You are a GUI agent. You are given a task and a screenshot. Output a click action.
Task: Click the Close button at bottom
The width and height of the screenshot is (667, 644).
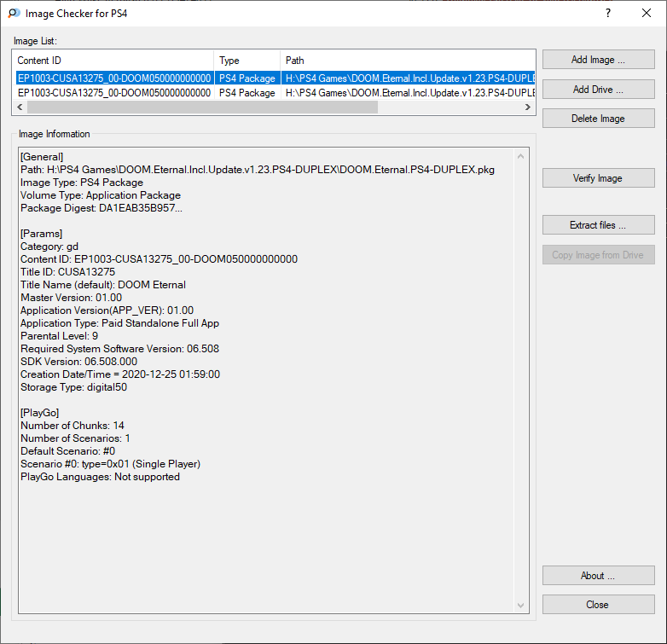598,605
